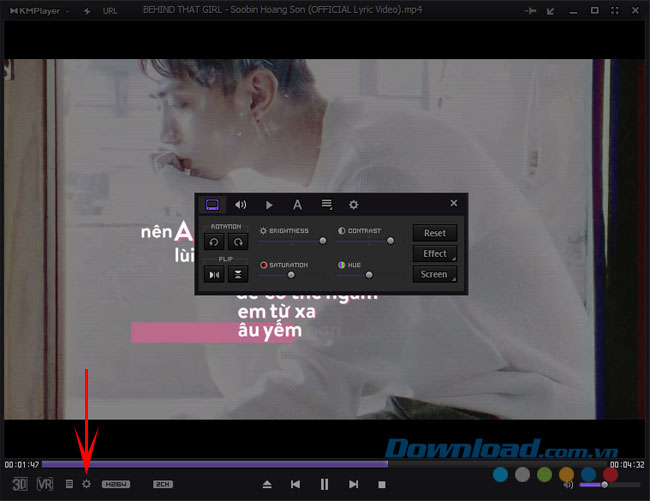Click the lightning bolt quick icon
Screen dimensions: 650x501
87,11
